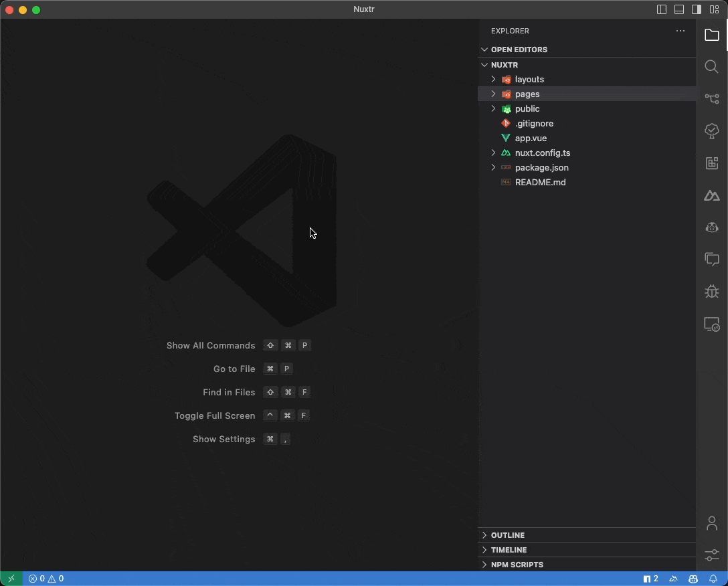Open Explorer more actions ellipsis
Image resolution: width=728 pixels, height=586 pixels.
point(680,31)
